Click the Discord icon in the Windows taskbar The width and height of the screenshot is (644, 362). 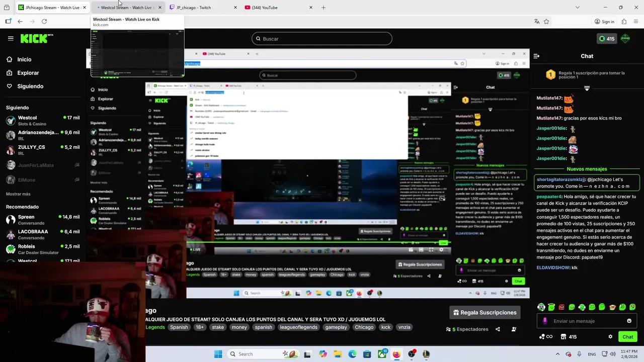(412, 354)
